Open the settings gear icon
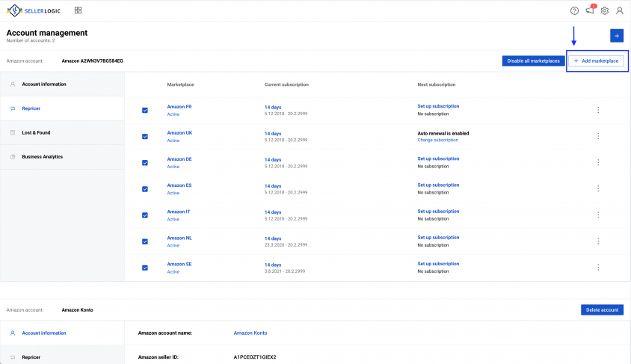 [605, 10]
